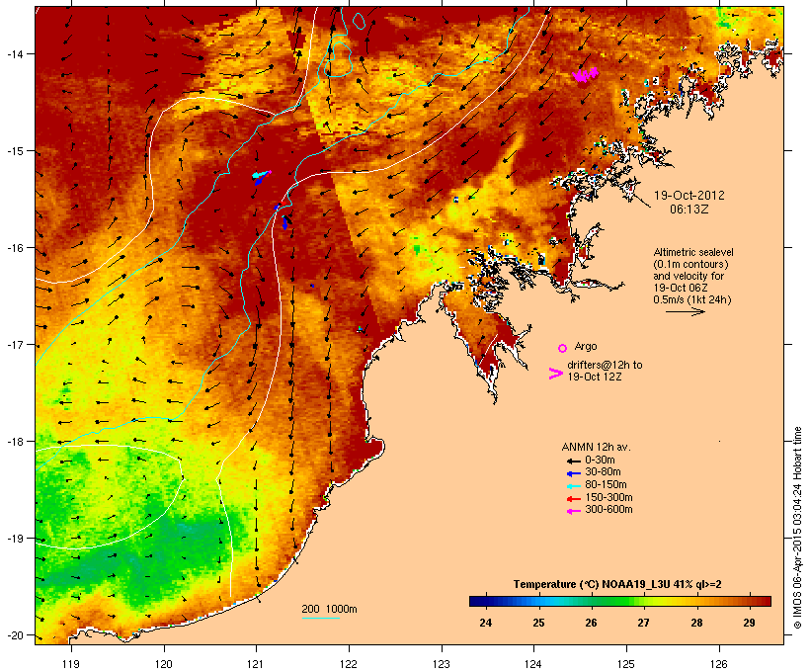Screen dimensions: 810x672
Task: Click the magenta 300-600m legend arrow
Action: tap(573, 511)
